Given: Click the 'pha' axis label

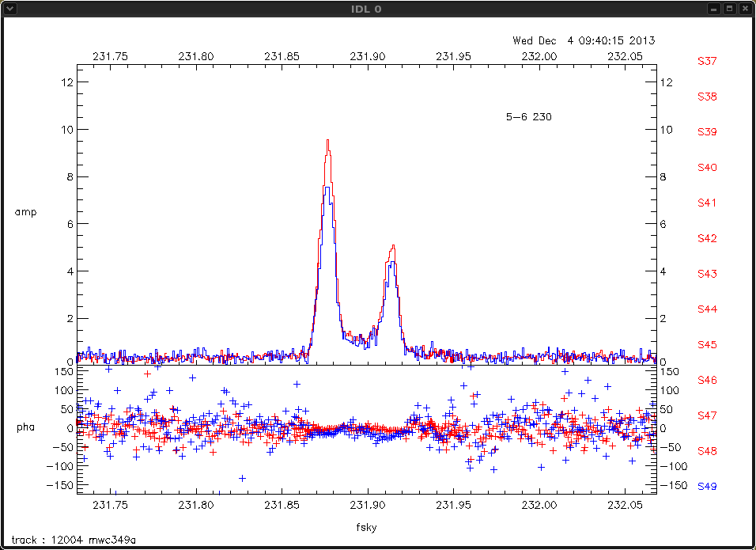Looking at the screenshot, I should click(x=25, y=427).
